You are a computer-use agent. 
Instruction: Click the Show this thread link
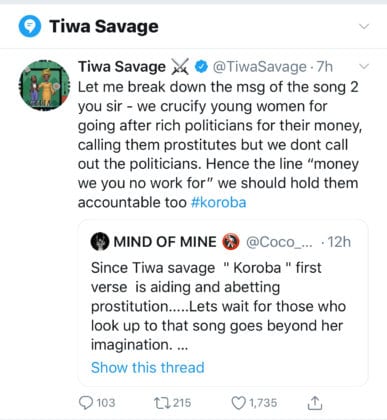click(x=148, y=368)
